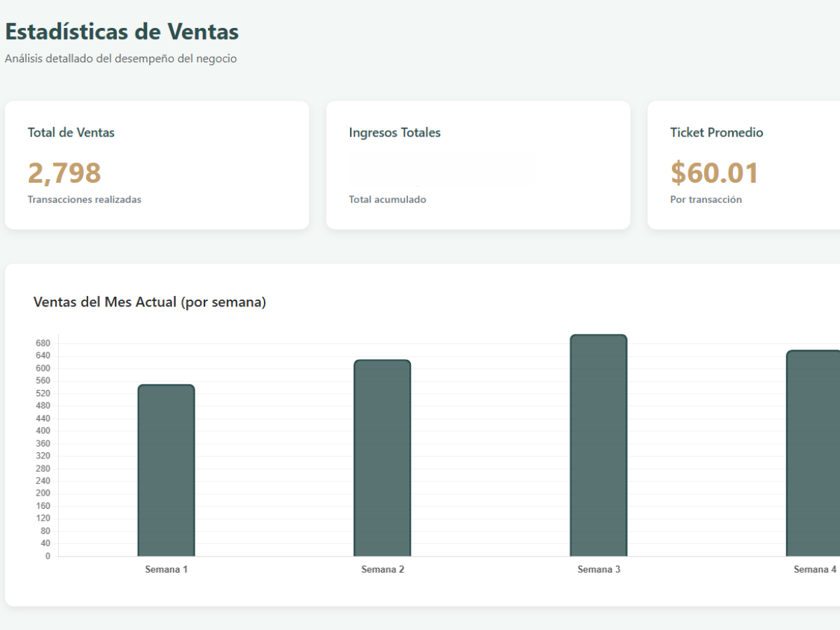This screenshot has height=630, width=840.
Task: Click the Semana 1 bar in chart
Action: [x=166, y=470]
